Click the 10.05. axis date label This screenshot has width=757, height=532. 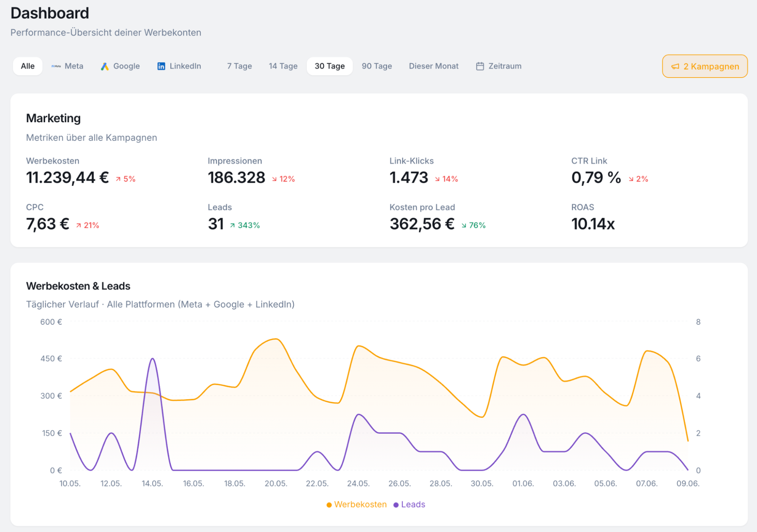coord(70,483)
